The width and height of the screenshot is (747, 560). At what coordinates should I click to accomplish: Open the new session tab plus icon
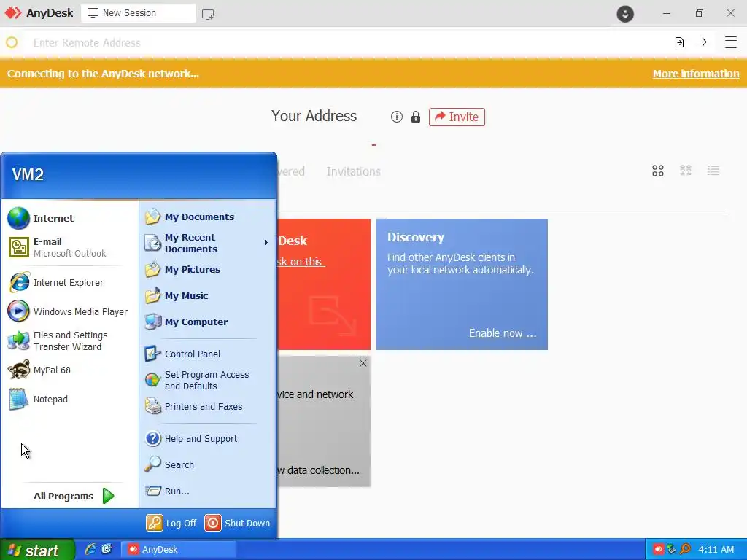coord(208,14)
